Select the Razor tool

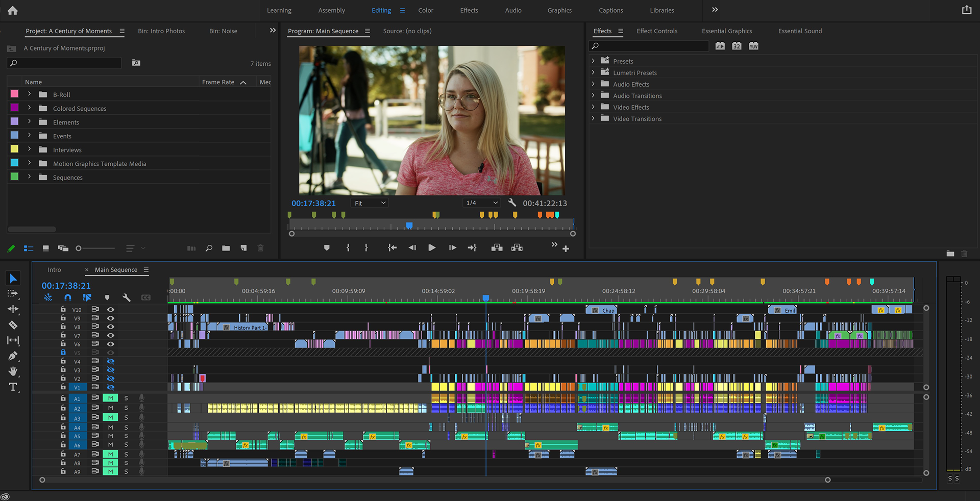coord(13,325)
